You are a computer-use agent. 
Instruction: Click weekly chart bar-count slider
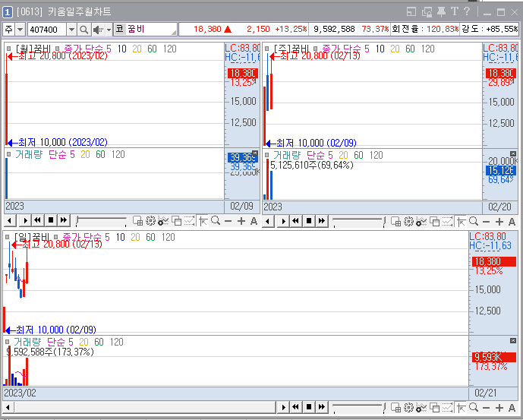(359, 221)
